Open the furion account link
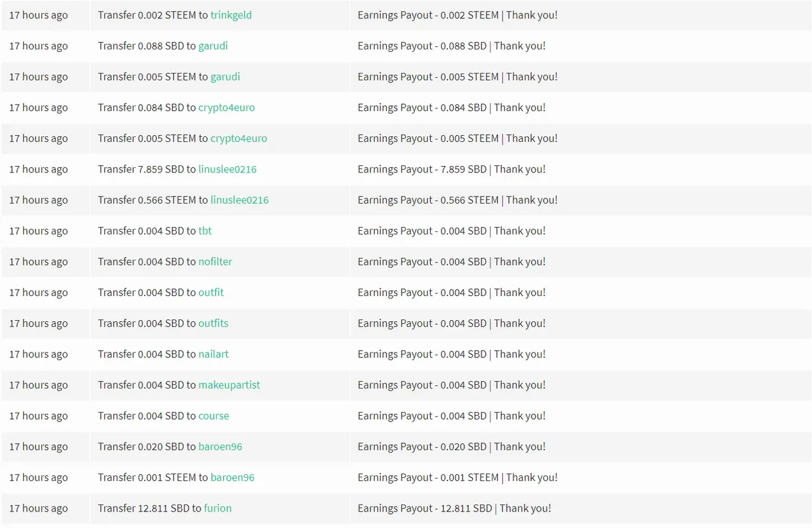Screen dimensions: 812x528 218,508
